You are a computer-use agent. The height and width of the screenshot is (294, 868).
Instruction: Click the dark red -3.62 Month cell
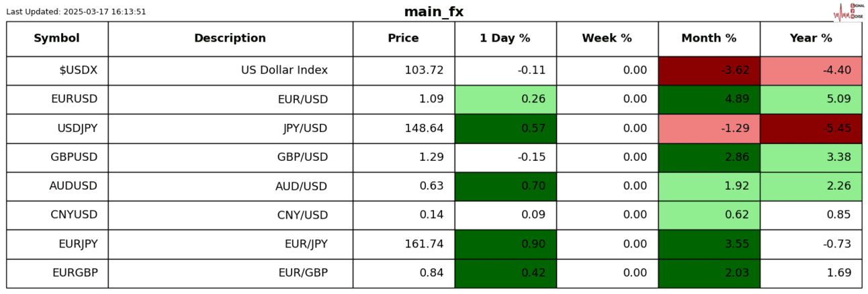[709, 71]
